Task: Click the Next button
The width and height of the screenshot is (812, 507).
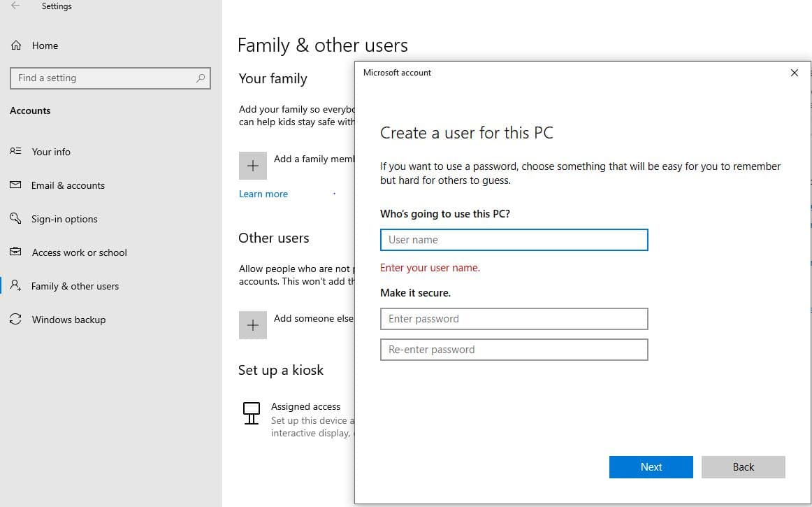Action: pos(651,467)
